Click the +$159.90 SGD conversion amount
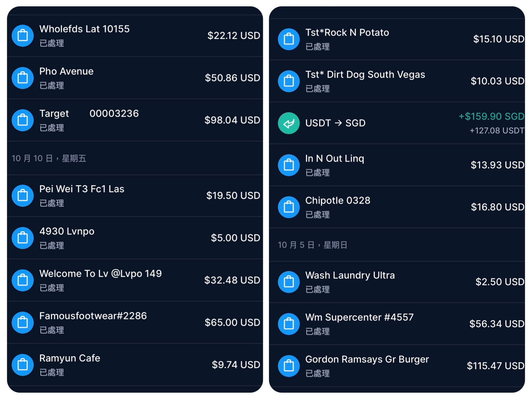 (x=491, y=117)
